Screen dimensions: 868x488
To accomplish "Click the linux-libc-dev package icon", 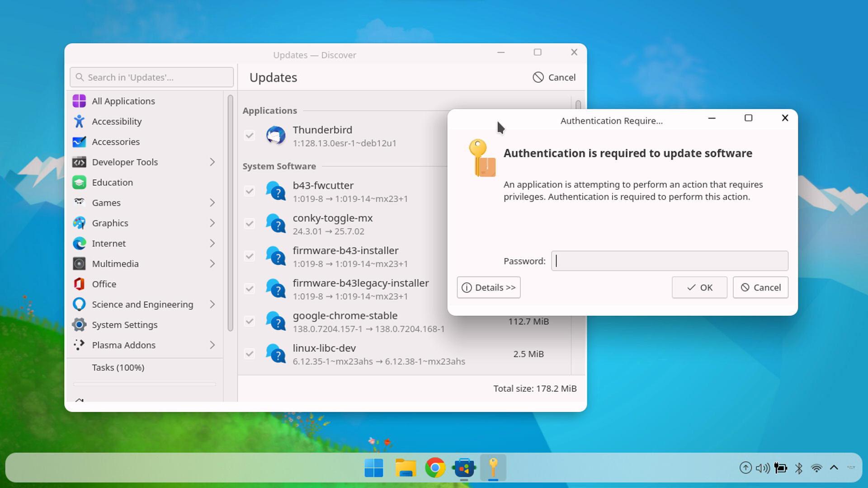I will (x=276, y=354).
